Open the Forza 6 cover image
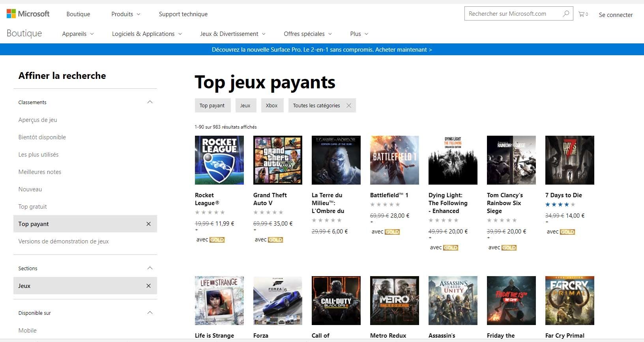Image resolution: width=644 pixels, height=342 pixels. 278,301
